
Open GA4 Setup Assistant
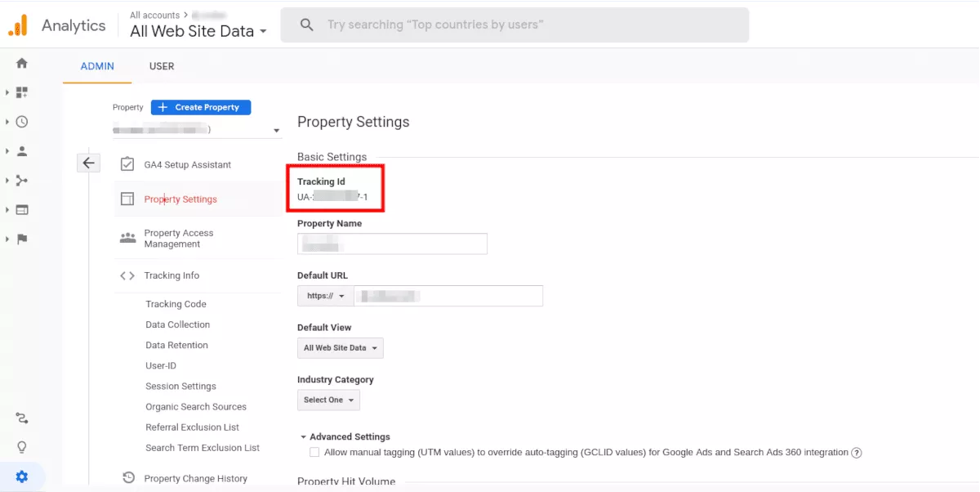coord(188,164)
